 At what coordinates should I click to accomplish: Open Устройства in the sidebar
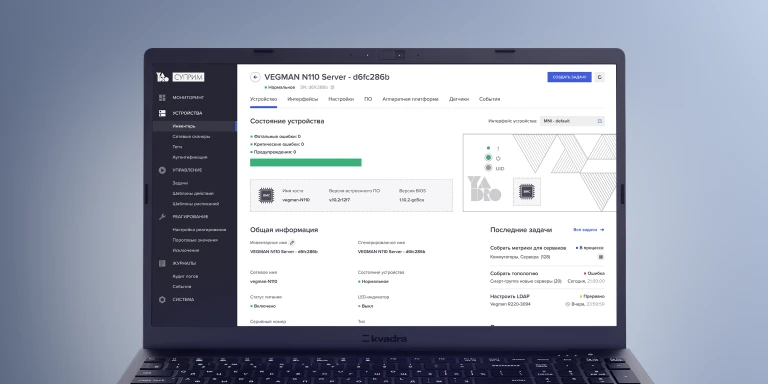187,113
